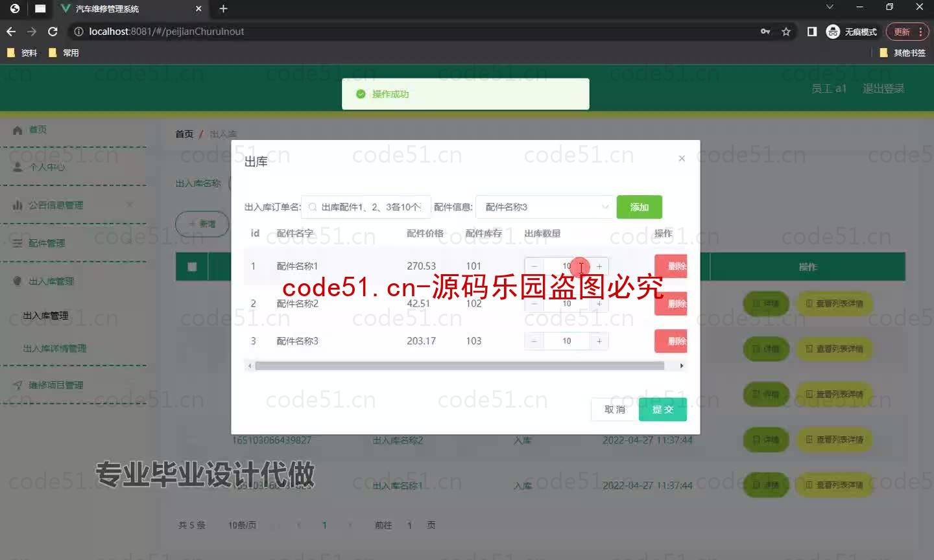The height and width of the screenshot is (560, 934).
Task: Click the 新增 button behind dialog
Action: (202, 224)
